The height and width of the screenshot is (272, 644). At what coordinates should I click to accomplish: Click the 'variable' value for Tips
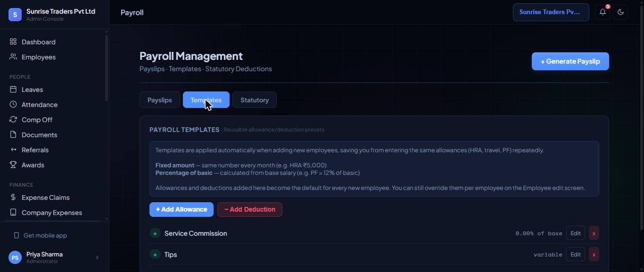tap(548, 255)
